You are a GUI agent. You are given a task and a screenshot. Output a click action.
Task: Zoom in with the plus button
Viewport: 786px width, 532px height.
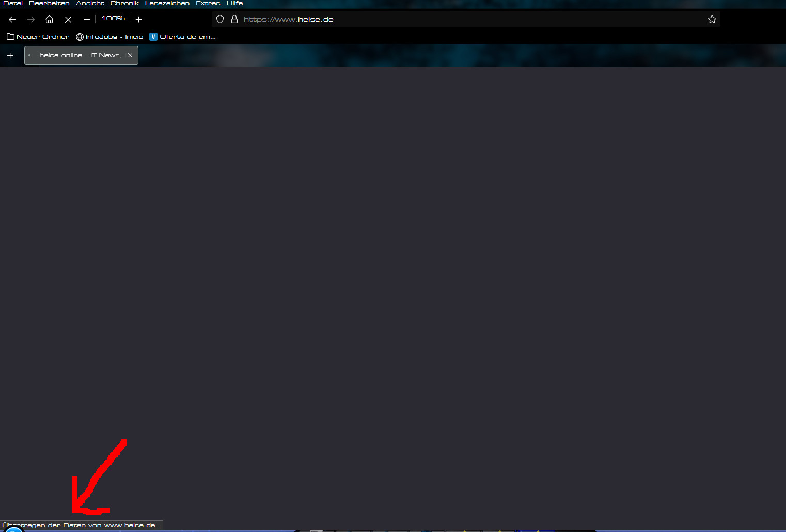point(139,20)
